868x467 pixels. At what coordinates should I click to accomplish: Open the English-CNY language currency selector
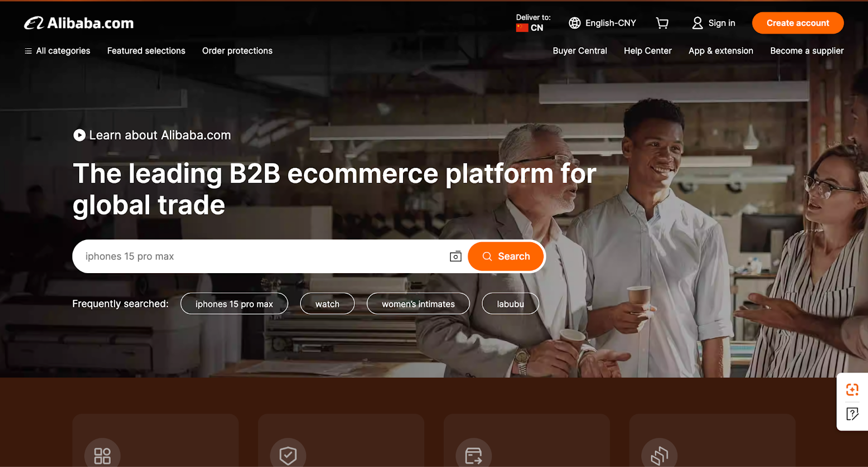tap(602, 23)
